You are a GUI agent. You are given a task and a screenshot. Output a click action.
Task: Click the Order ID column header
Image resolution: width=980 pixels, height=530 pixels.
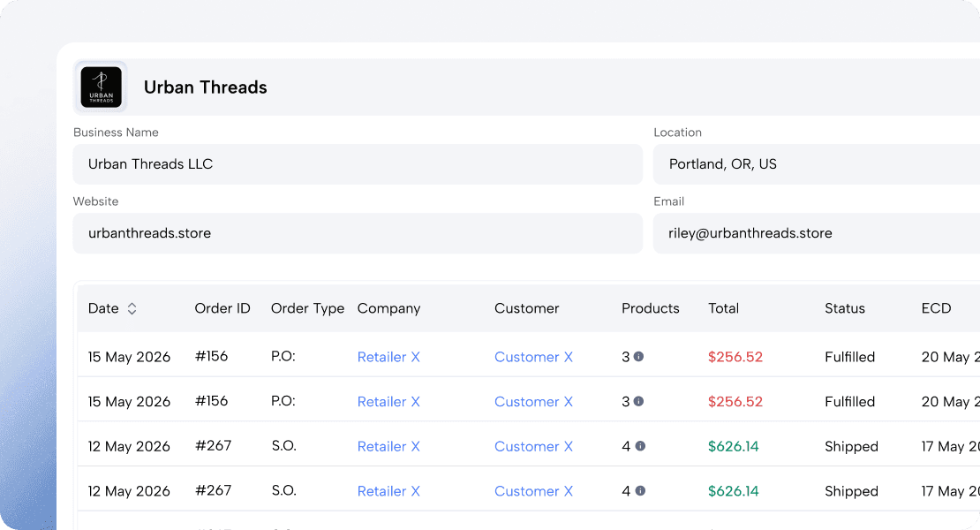point(222,308)
